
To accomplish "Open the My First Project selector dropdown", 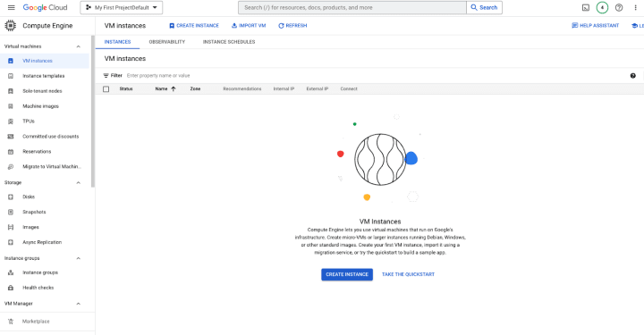I will [121, 7].
